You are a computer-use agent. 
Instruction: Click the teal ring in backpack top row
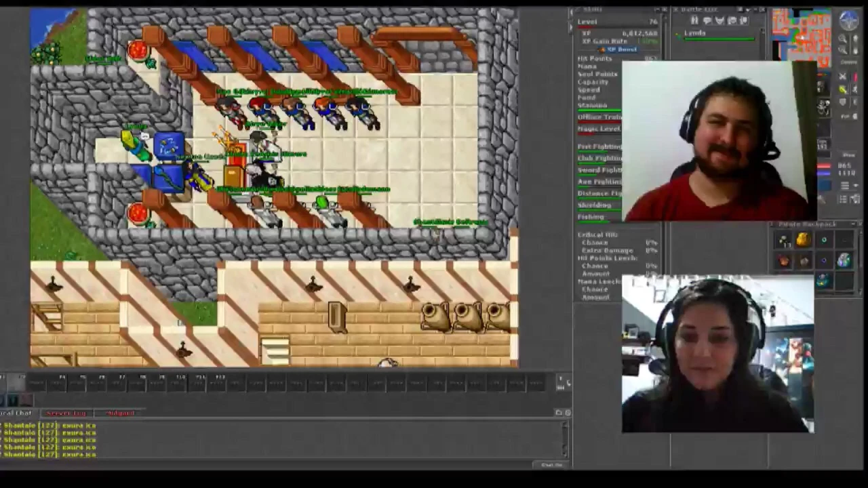824,240
